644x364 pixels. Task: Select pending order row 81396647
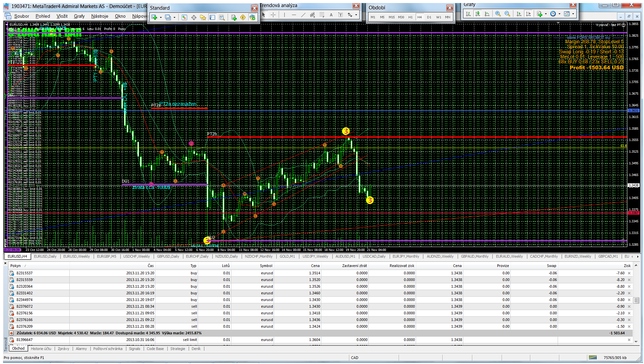[320, 340]
